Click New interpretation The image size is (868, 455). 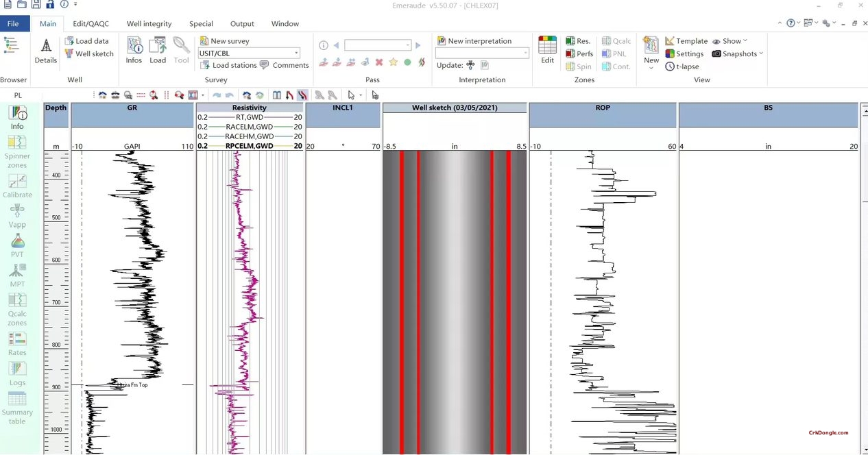click(x=474, y=41)
